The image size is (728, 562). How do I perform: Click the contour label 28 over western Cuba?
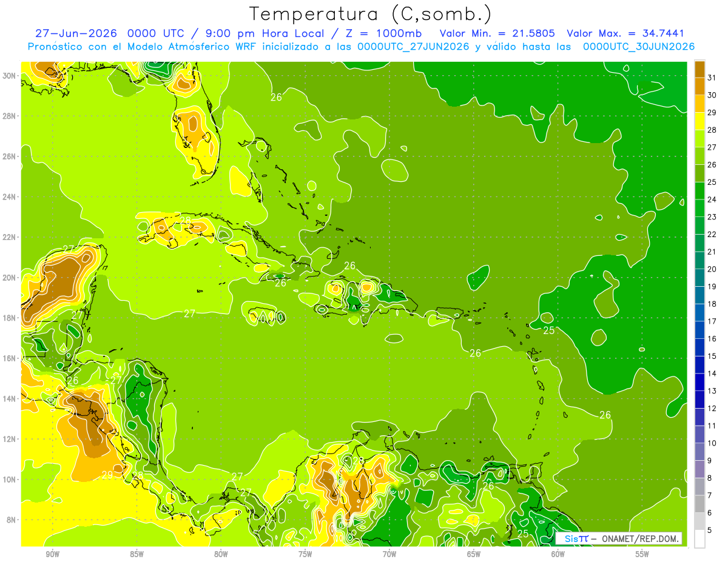(186, 220)
